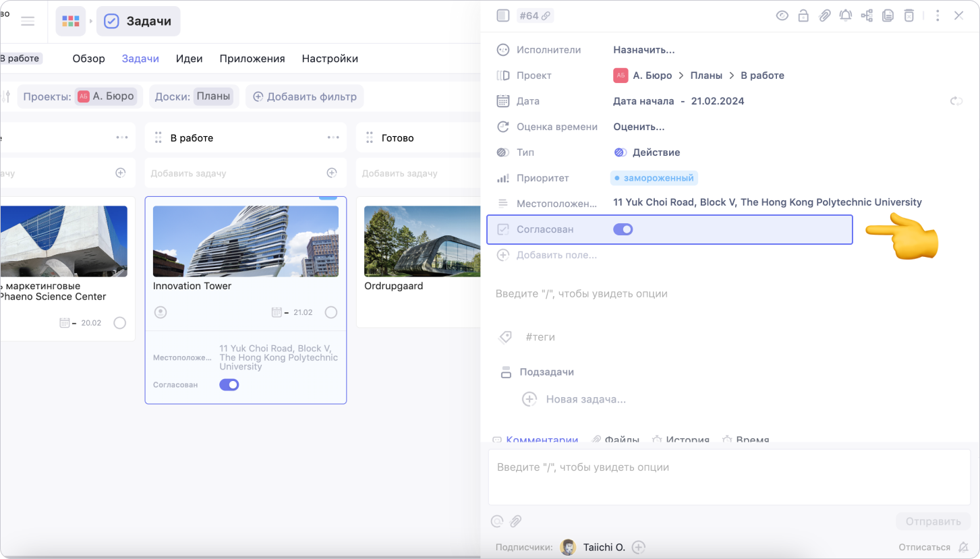Click the #теги tags field

tap(540, 337)
